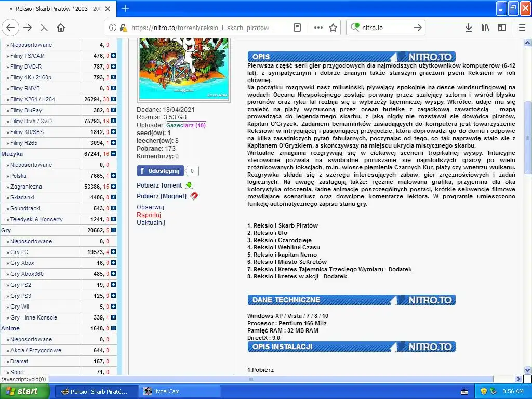Expand the Gry Xbox360 plus icon

(x=113, y=273)
